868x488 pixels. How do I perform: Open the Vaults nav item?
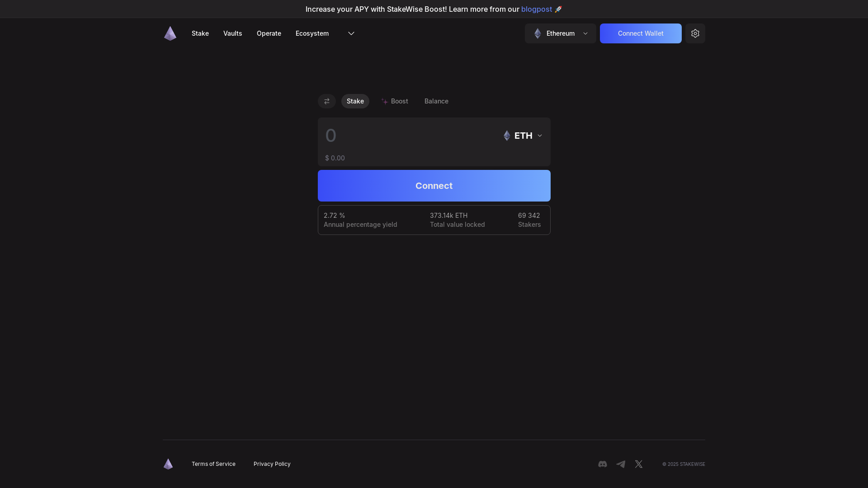pos(233,33)
